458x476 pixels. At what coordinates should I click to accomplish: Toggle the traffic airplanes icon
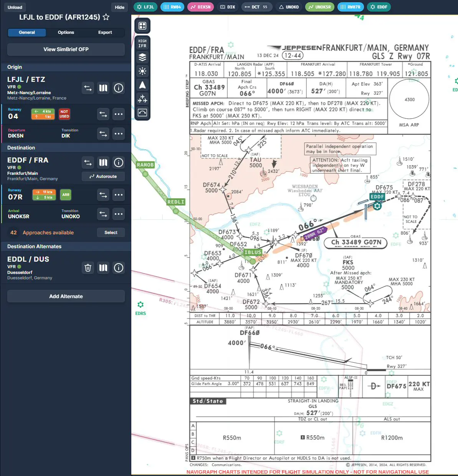pyautogui.click(x=142, y=99)
